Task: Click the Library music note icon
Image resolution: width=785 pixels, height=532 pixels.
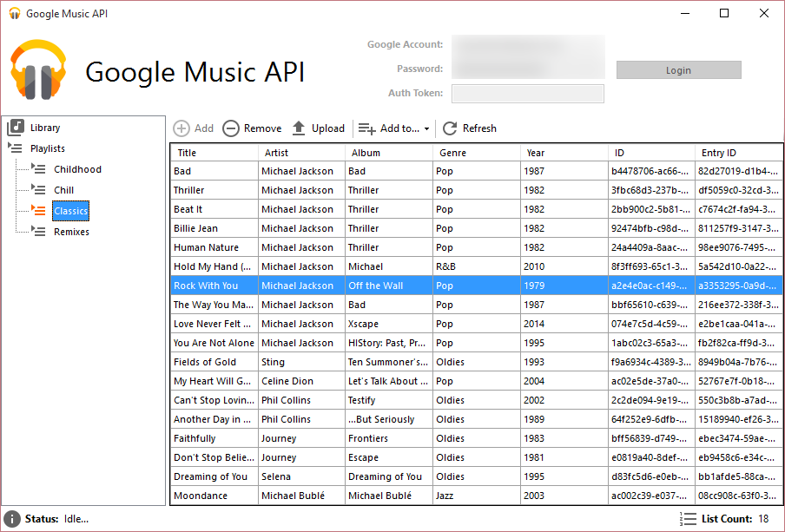Action: click(x=16, y=127)
